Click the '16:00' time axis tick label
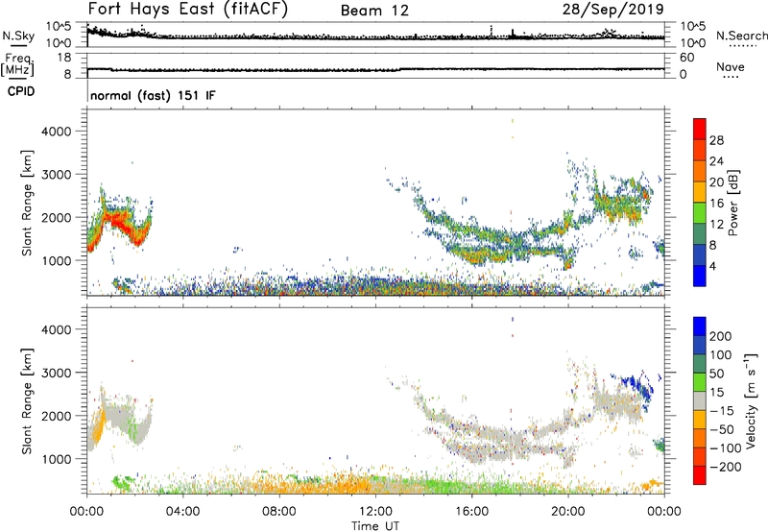Screen dimensions: 768x532 [x=471, y=512]
